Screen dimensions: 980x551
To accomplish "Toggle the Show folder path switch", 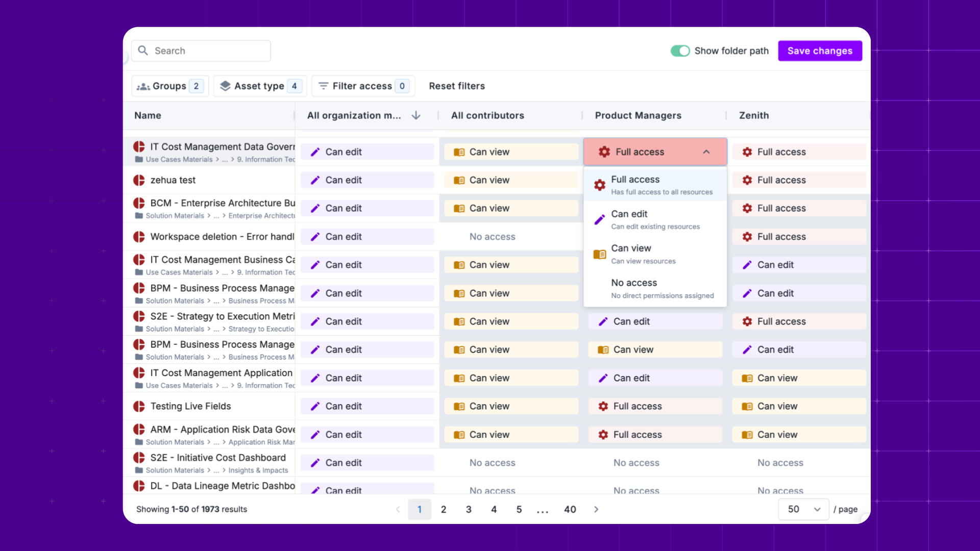I will coord(680,51).
